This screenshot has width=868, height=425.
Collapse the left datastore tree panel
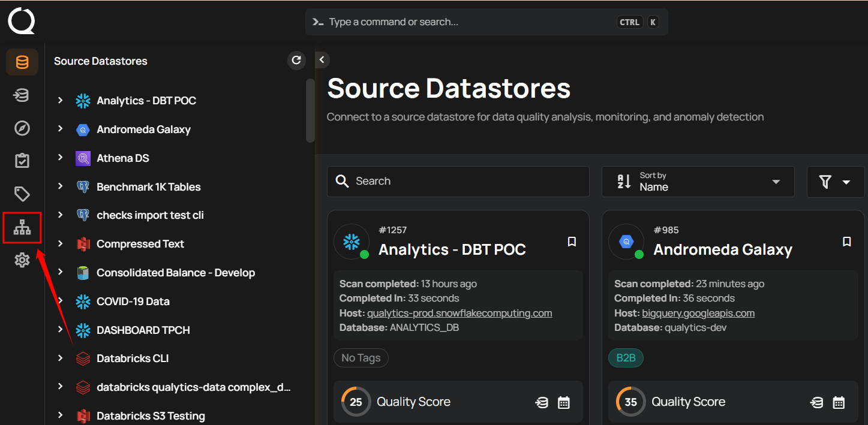[322, 59]
